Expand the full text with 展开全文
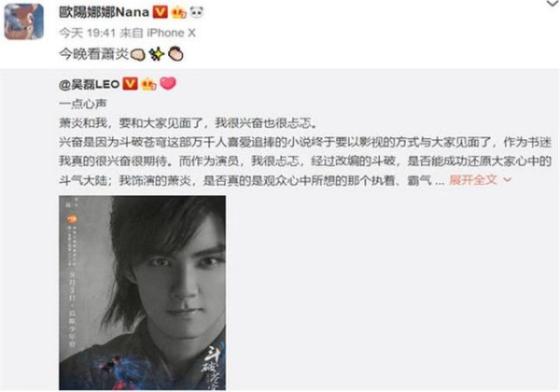This screenshot has height=392, width=560. (x=473, y=179)
